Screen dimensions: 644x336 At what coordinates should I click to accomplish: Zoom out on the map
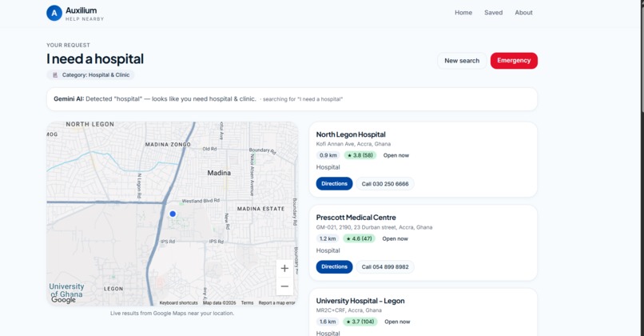tap(284, 286)
